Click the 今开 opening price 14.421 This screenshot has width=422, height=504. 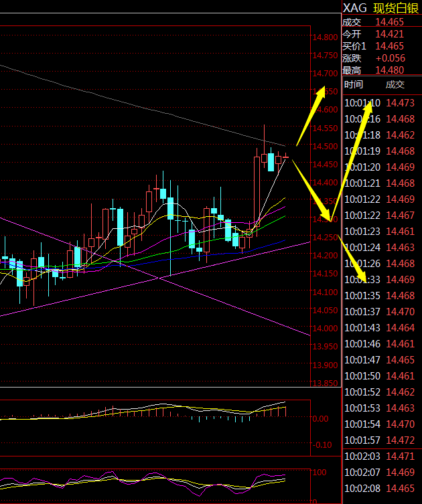click(389, 34)
